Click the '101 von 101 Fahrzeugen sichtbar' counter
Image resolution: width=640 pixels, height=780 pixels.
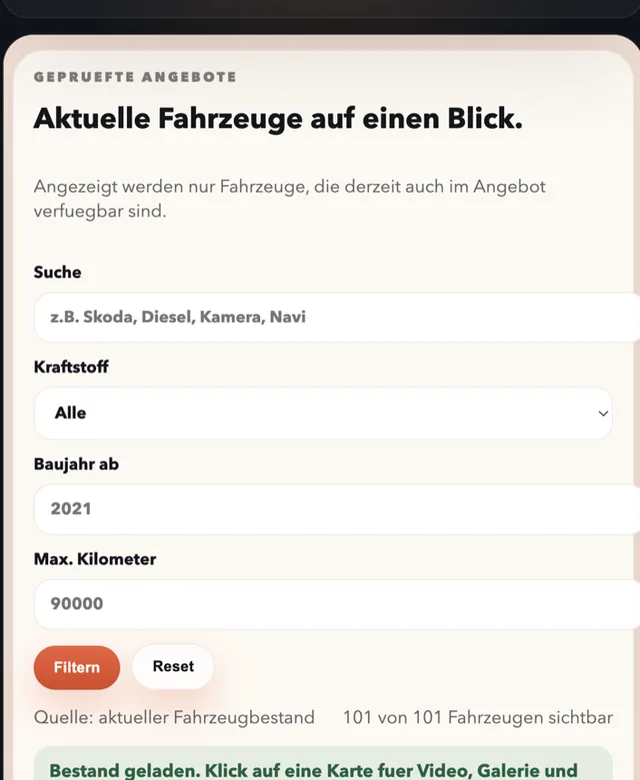pos(478,718)
